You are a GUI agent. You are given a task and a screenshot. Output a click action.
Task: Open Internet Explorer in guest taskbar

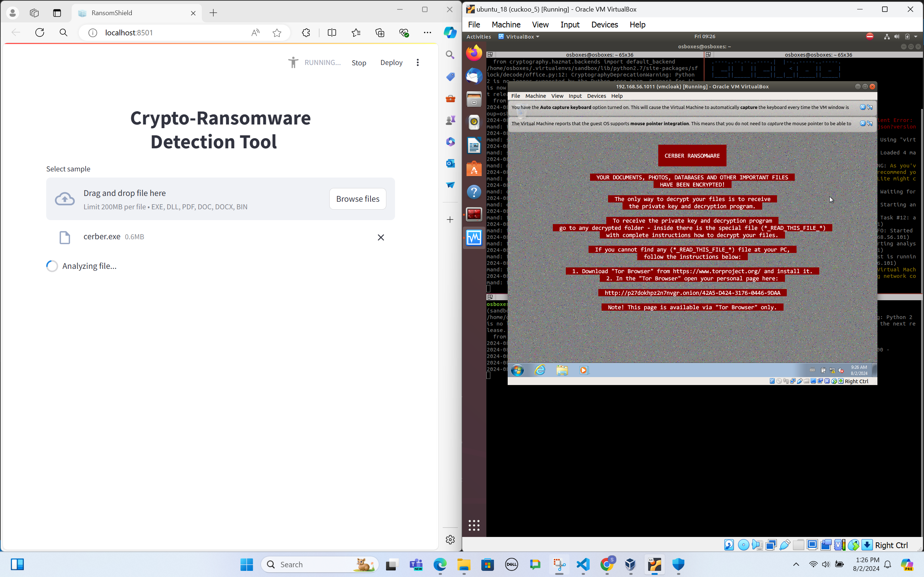click(540, 370)
